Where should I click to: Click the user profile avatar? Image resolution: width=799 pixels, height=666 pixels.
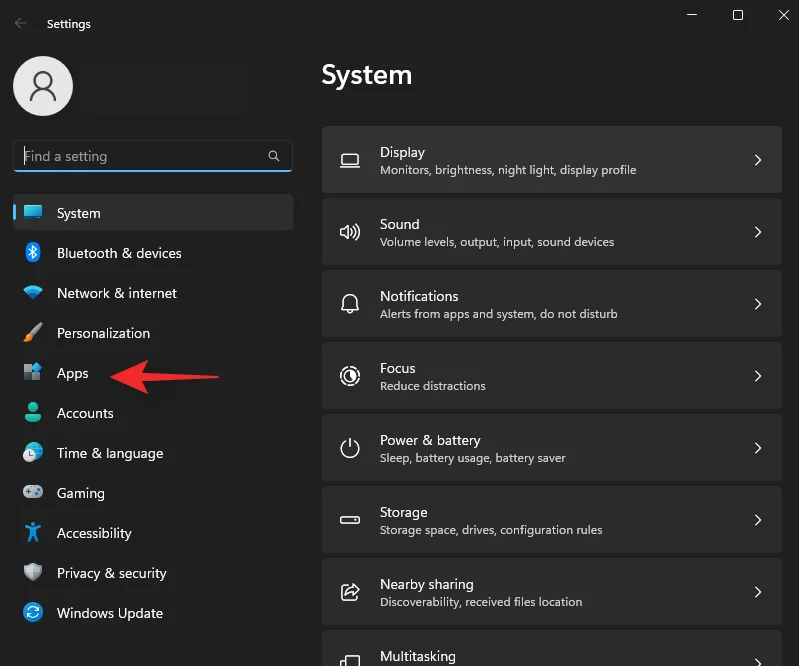(x=43, y=86)
